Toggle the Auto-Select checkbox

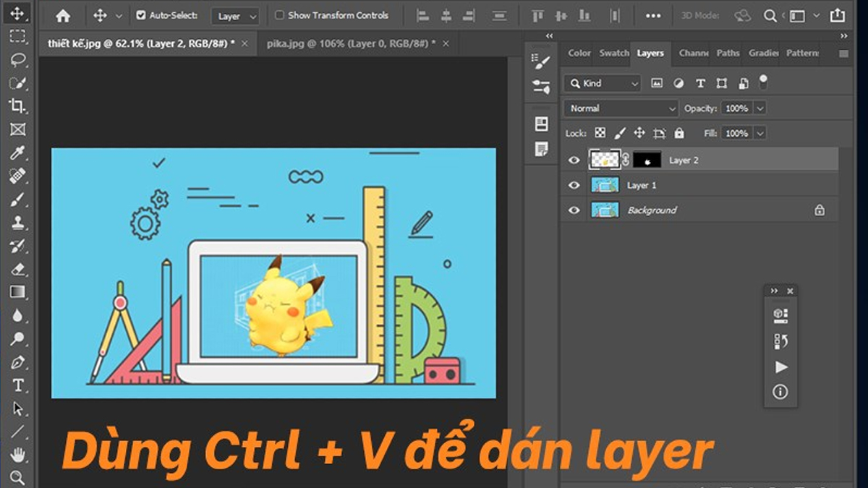(x=140, y=14)
